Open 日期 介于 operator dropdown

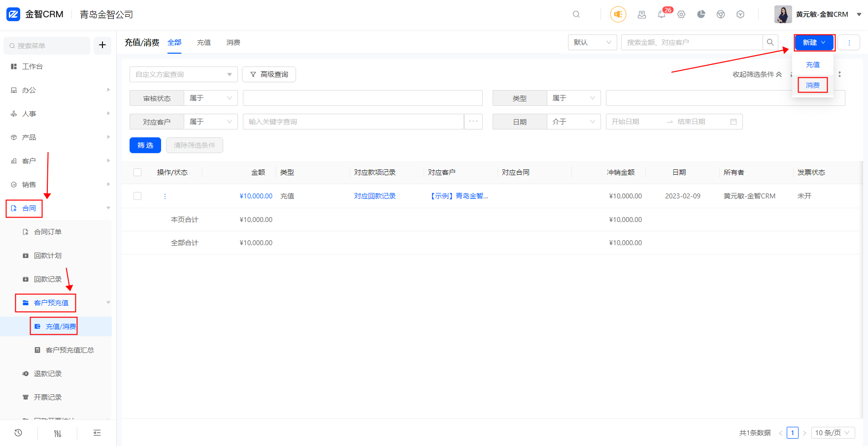574,122
